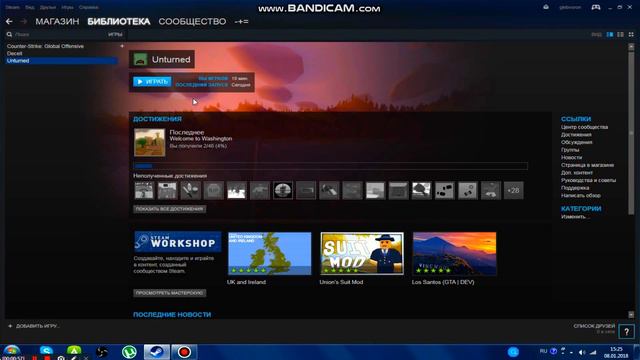Click the Bandicam record taskbar icon

[184, 352]
